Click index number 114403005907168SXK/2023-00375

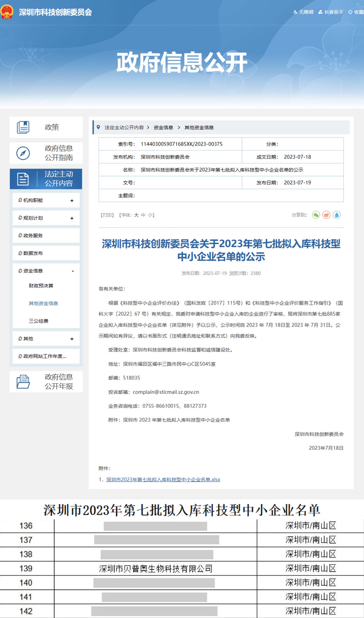click(181, 144)
